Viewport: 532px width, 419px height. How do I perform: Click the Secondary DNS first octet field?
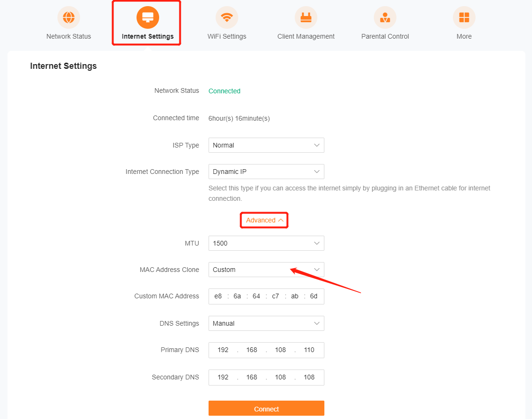(x=223, y=377)
